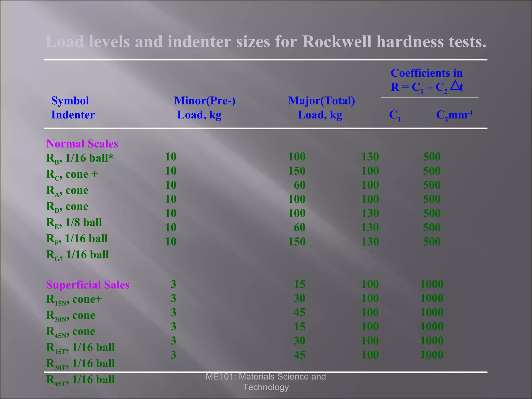Screen dimensions: 532x399
Task: Click the formula 'R = C1 – C2 Δt'
Action: pyautogui.click(x=427, y=87)
